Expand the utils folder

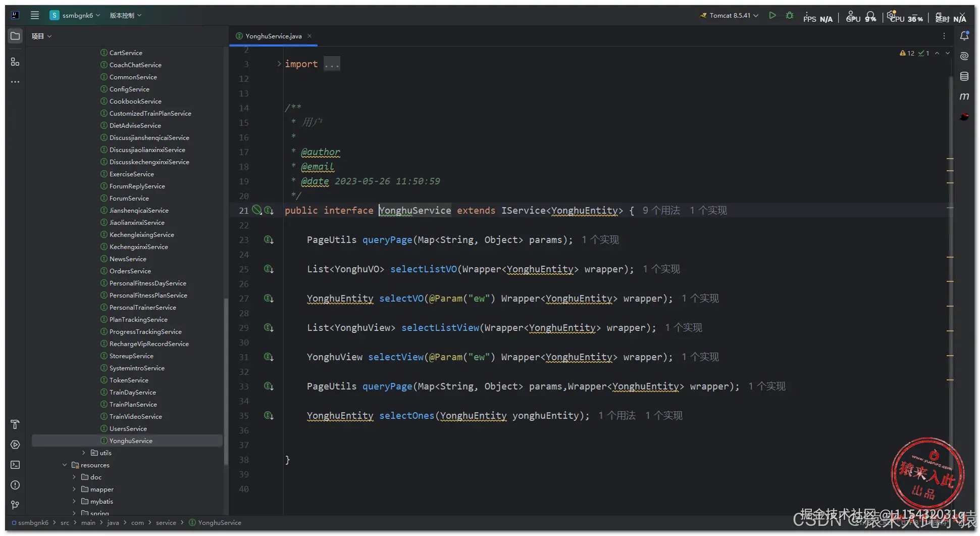pos(84,453)
